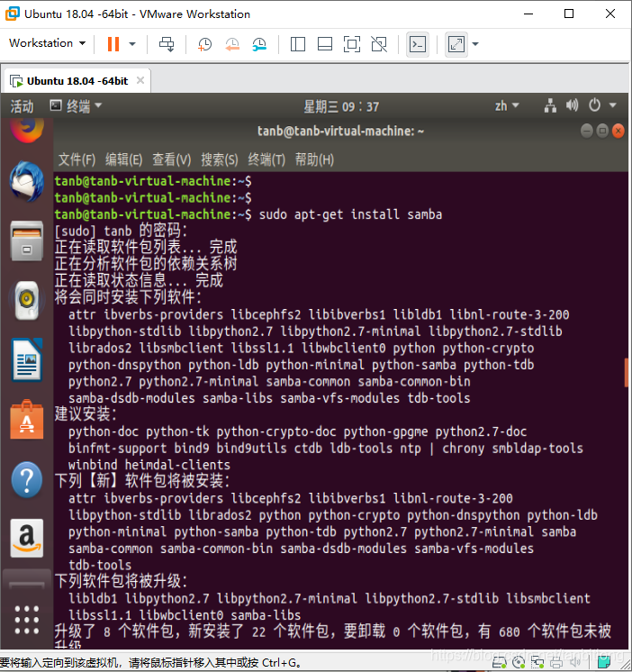Take a snapshot of the VM
Image resolution: width=632 pixels, height=672 pixels.
(x=204, y=44)
